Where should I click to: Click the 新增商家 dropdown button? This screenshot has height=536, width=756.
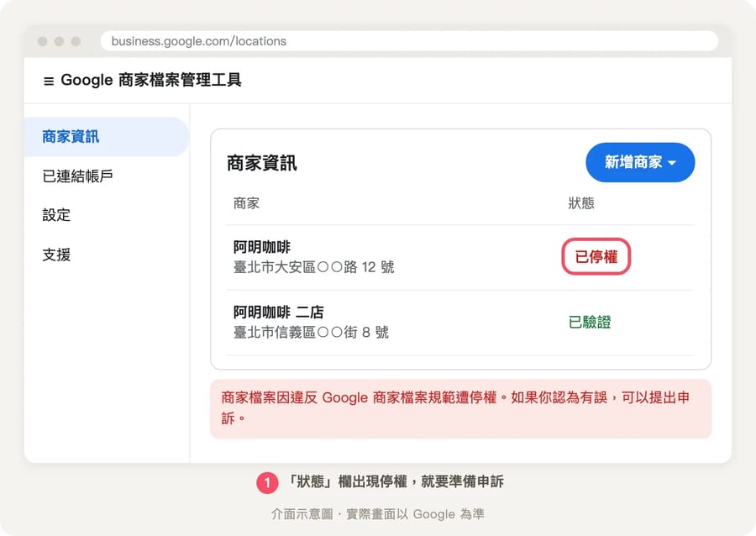coord(640,162)
